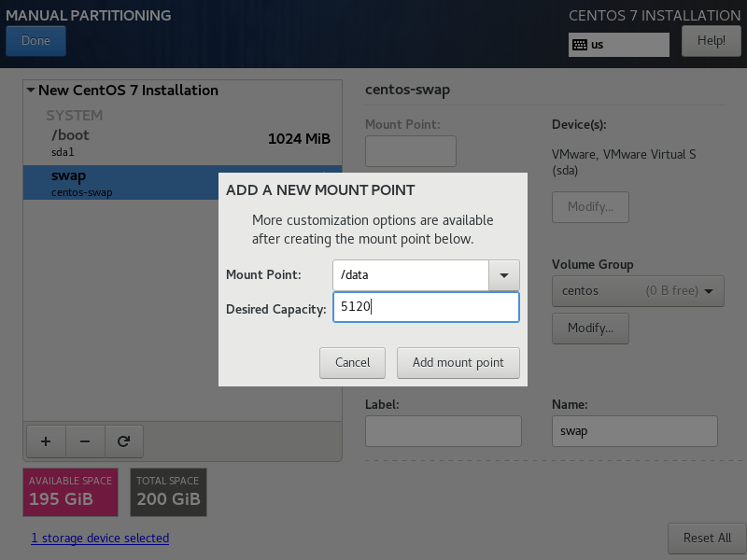The width and height of the screenshot is (747, 560).
Task: Collapse the New CentOS 7 Installation tree
Action: (31, 91)
